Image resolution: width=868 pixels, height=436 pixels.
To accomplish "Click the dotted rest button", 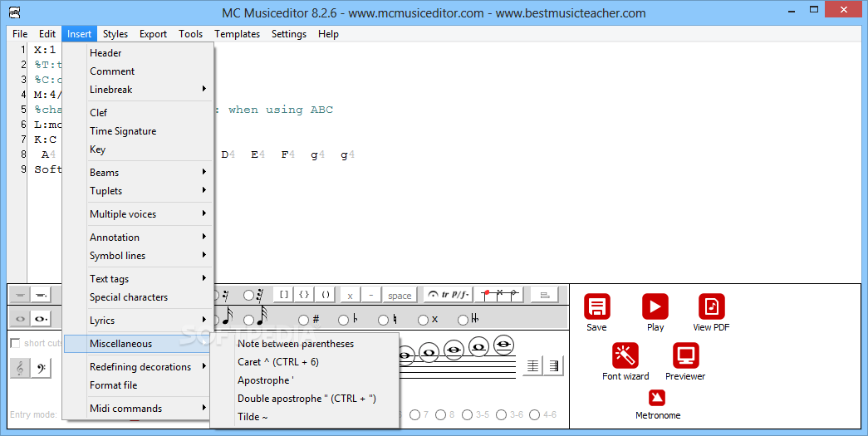I will tap(41, 295).
